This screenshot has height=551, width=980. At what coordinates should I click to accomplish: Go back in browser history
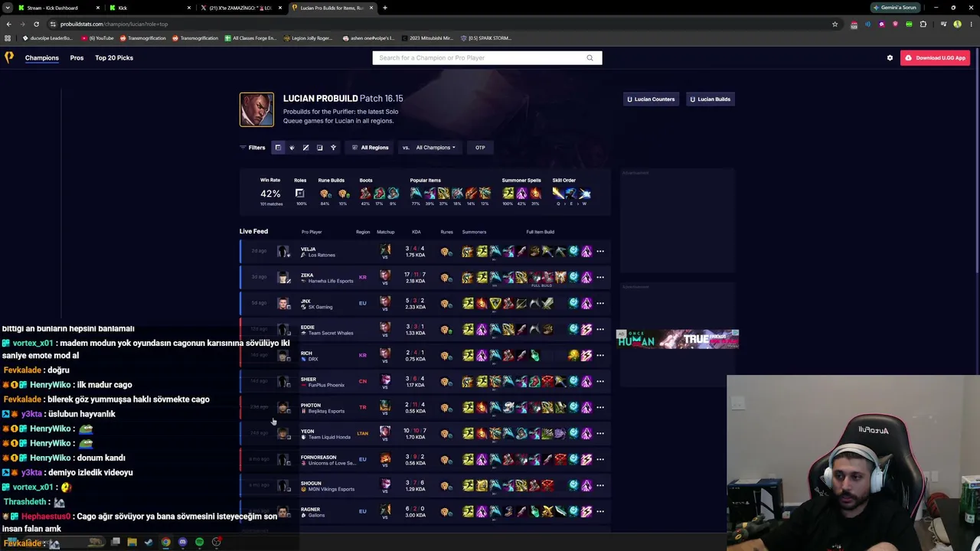click(x=8, y=24)
